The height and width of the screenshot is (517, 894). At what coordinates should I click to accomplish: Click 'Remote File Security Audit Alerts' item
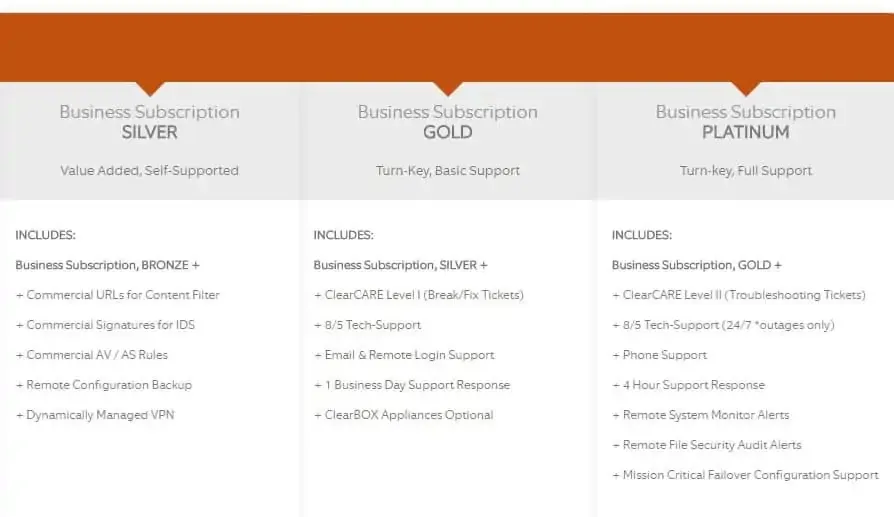click(x=707, y=445)
